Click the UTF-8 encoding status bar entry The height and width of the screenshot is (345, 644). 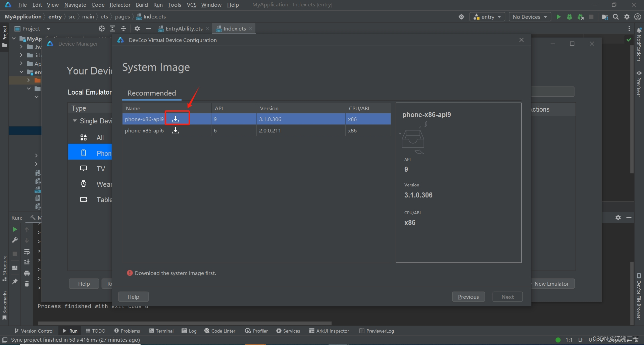coord(596,340)
